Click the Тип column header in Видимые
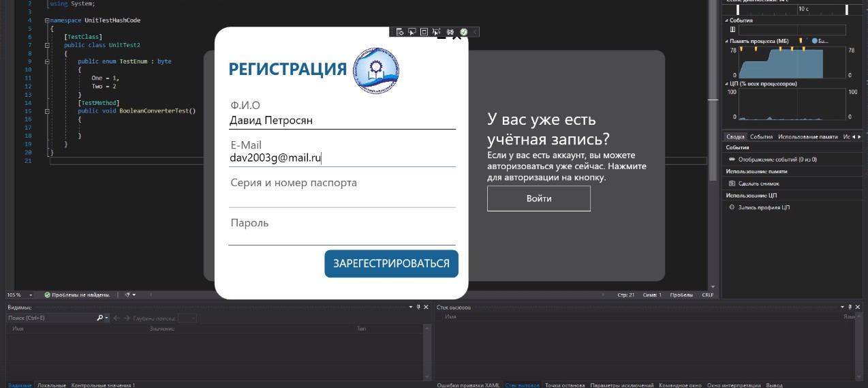This screenshot has width=868, height=388. pos(362,329)
